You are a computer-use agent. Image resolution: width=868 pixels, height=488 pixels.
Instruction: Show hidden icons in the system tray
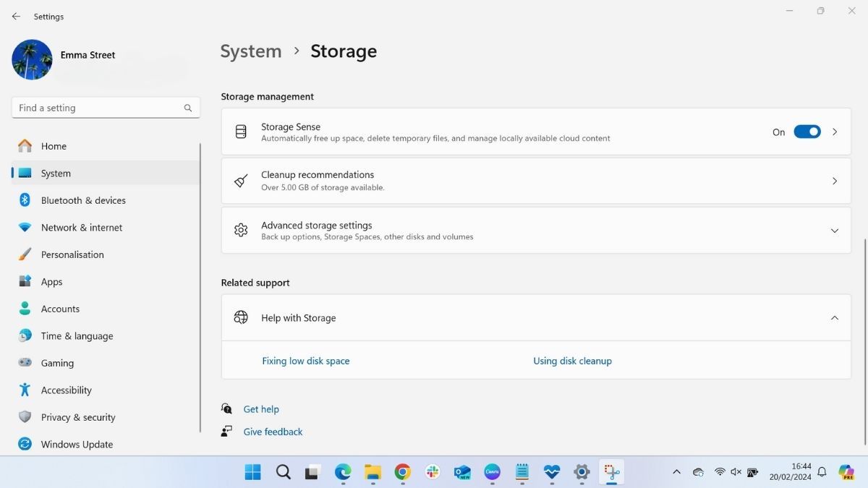pos(676,472)
